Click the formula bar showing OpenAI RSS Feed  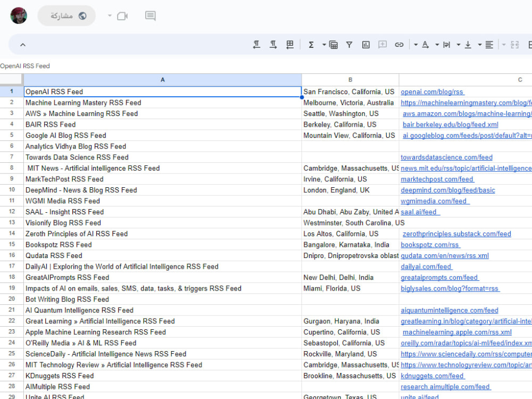point(266,66)
